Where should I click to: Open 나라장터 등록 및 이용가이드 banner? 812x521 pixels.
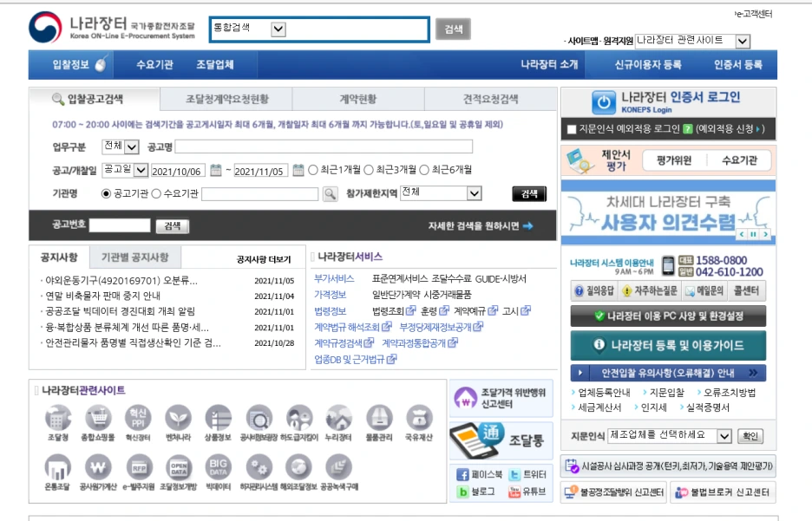[668, 345]
